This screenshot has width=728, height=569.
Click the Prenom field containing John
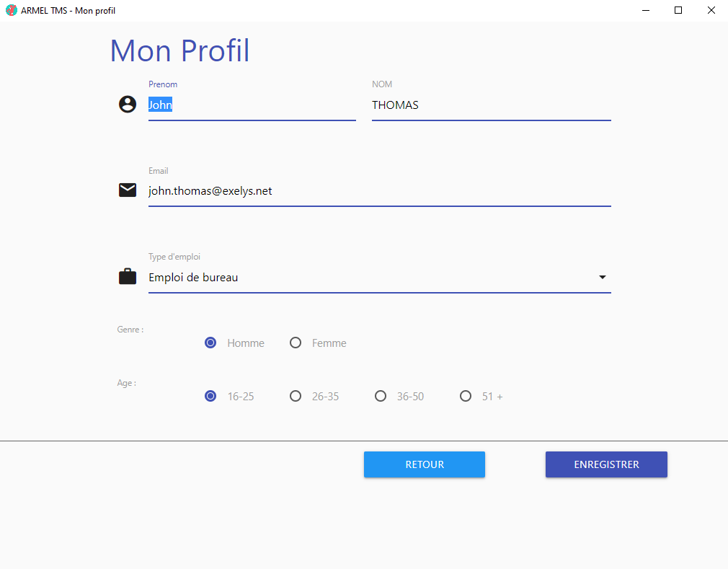point(252,105)
